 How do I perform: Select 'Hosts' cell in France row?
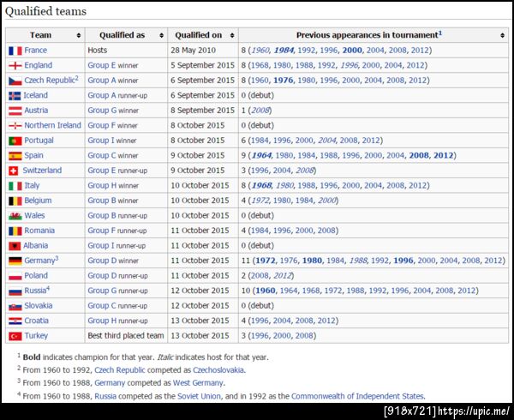tap(126, 51)
